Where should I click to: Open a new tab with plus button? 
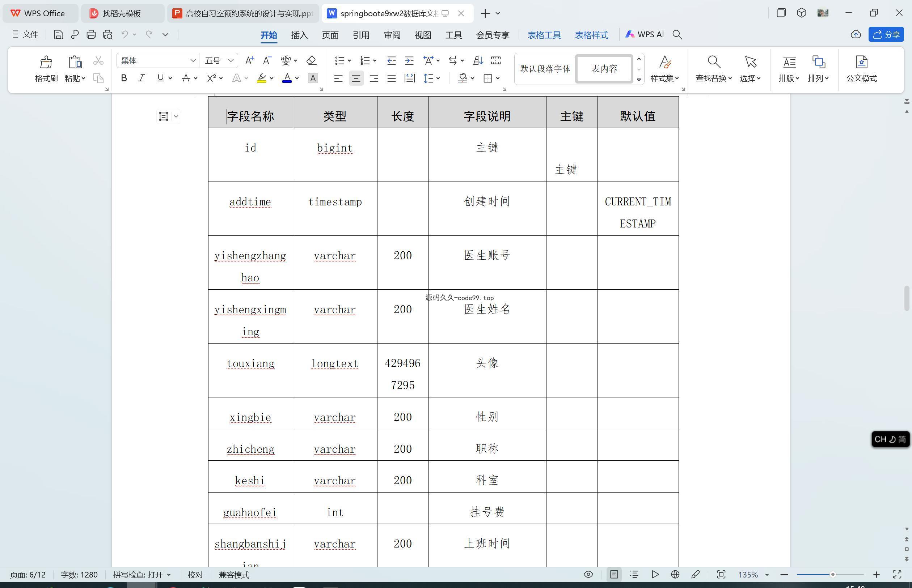(x=485, y=13)
